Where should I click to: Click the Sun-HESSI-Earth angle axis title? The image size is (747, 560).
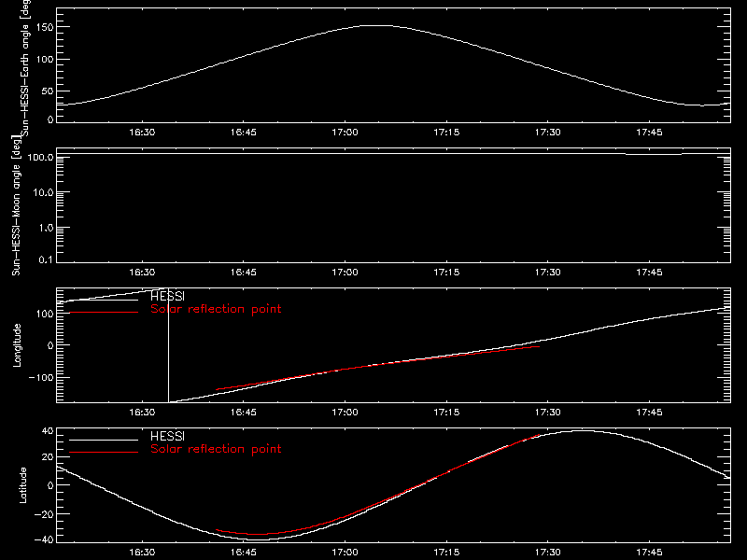tap(25, 66)
